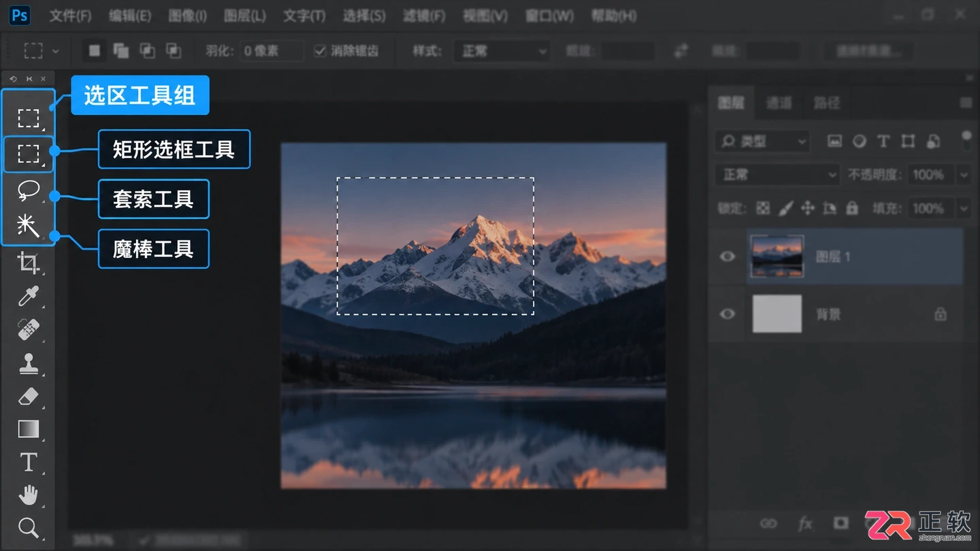Toggle the 消除锯齿 checkbox
The height and width of the screenshot is (551, 980).
pos(320,51)
